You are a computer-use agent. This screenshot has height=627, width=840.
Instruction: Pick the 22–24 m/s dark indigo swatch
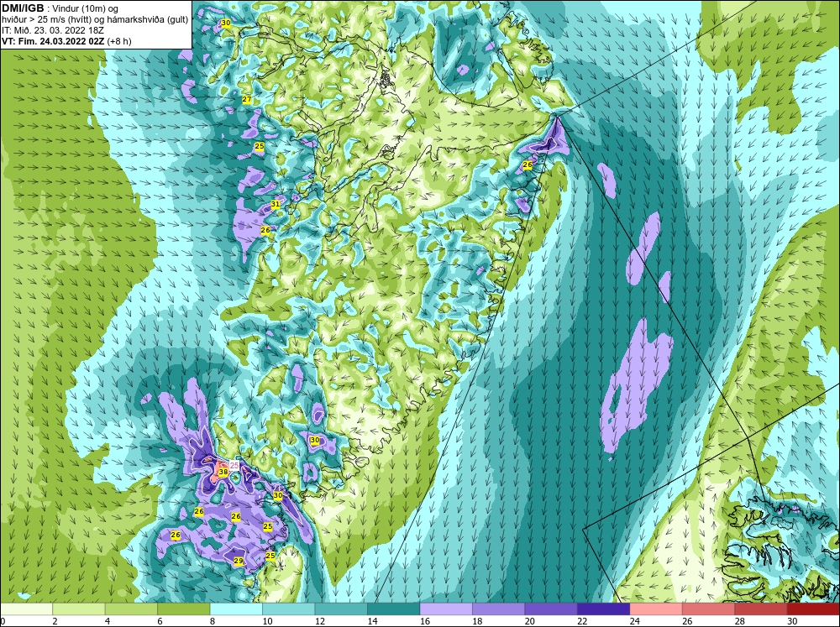pyautogui.click(x=604, y=609)
